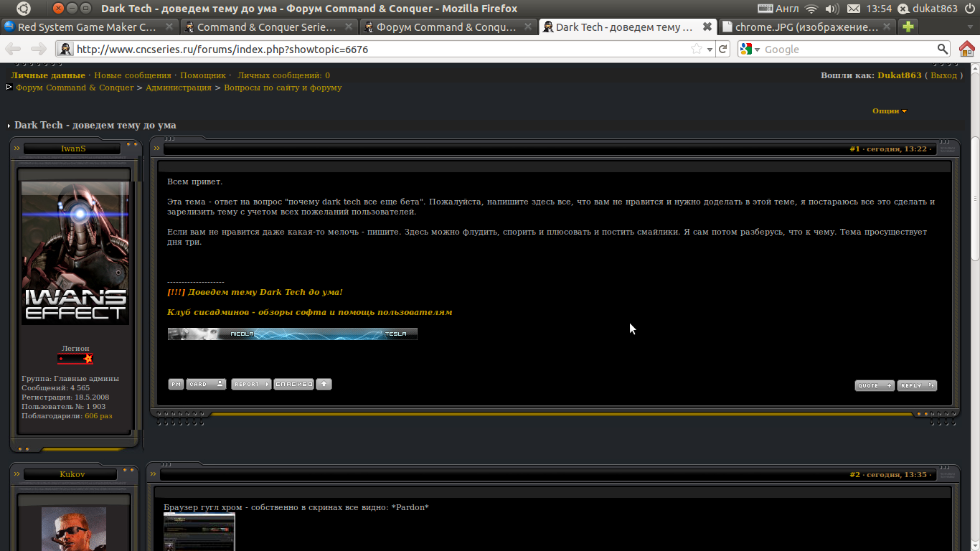The height and width of the screenshot is (551, 980).
Task: Open the Новые сообщения link
Action: (133, 75)
